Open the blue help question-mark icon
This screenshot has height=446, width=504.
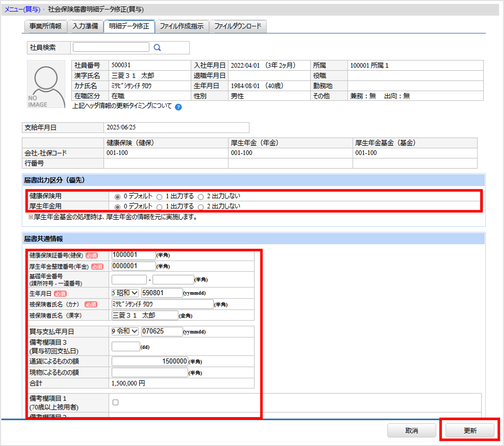point(178,107)
